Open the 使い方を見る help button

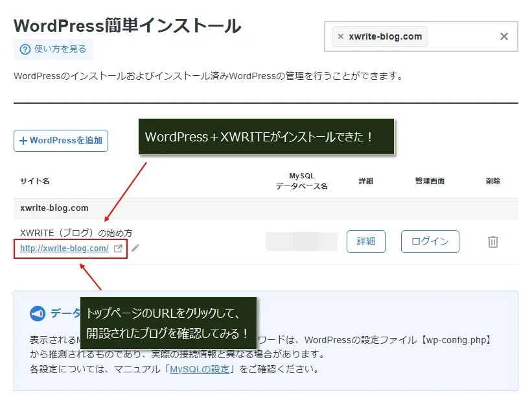tap(53, 49)
